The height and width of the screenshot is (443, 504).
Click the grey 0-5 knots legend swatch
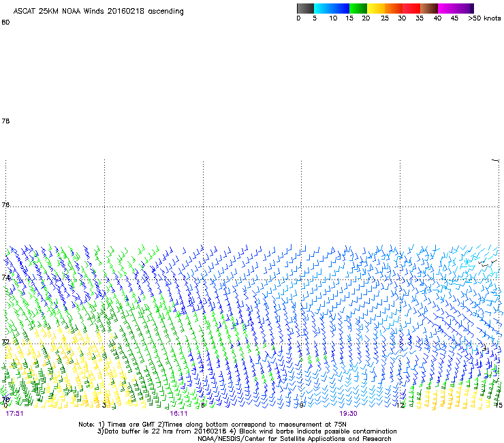pos(305,8)
